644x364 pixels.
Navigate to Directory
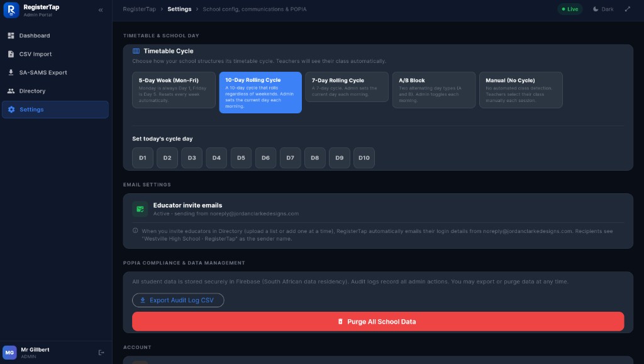tap(55, 91)
